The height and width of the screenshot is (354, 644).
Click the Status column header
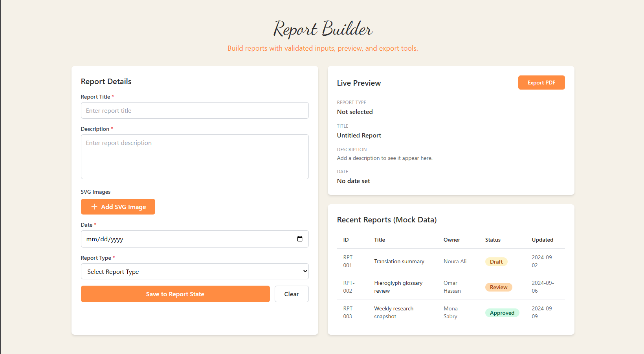pos(493,240)
